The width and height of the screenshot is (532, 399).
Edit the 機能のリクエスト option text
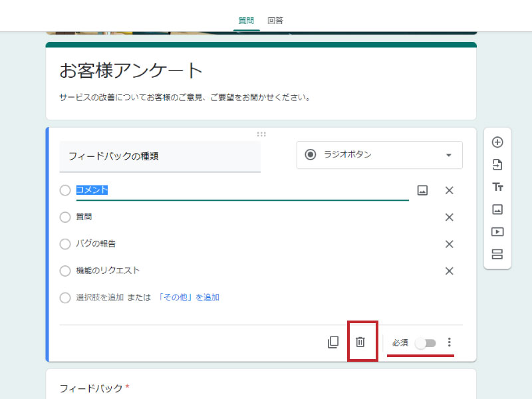[108, 271]
